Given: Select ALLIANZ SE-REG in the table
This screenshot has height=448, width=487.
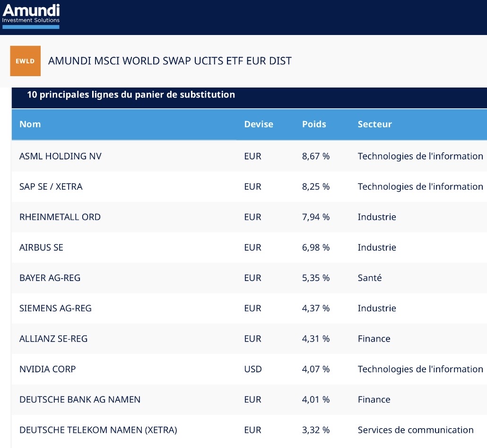Looking at the screenshot, I should click(x=53, y=339).
